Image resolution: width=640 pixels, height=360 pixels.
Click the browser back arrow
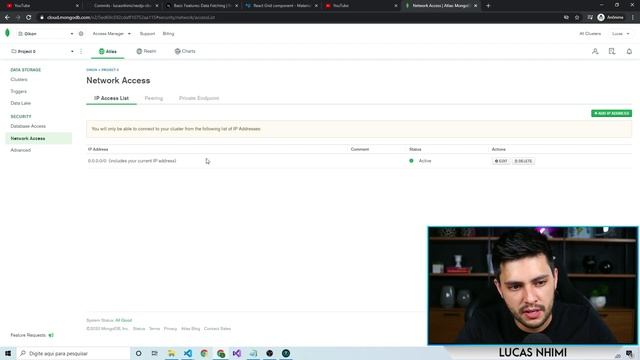tap(7, 18)
